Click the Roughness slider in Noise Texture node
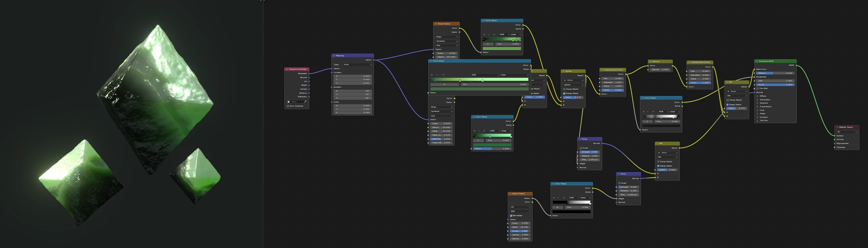 pos(520,231)
